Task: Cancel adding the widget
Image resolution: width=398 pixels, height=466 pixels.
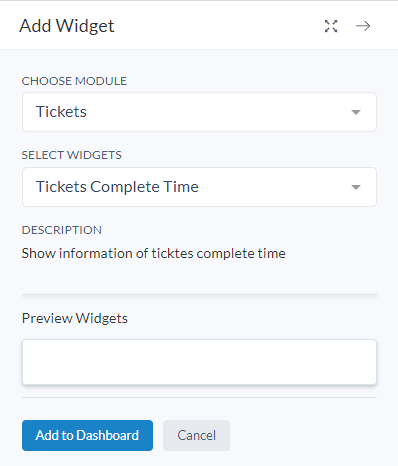Action: (x=196, y=435)
